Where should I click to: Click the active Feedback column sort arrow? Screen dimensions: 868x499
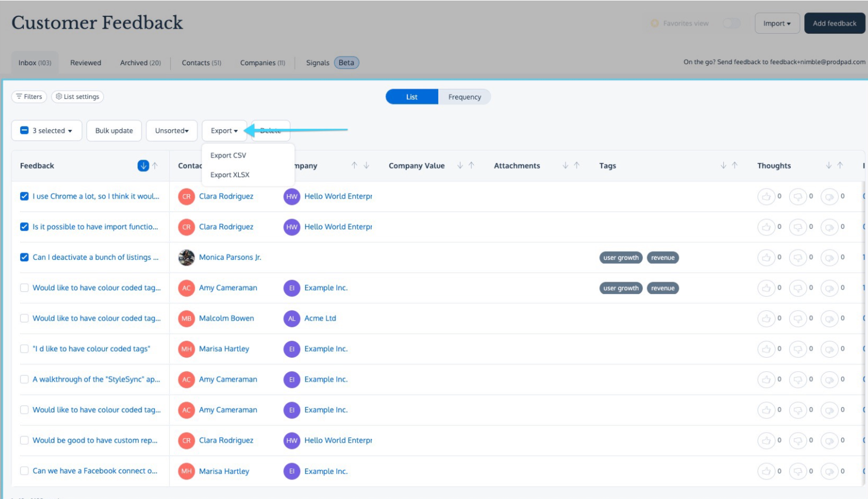(143, 166)
